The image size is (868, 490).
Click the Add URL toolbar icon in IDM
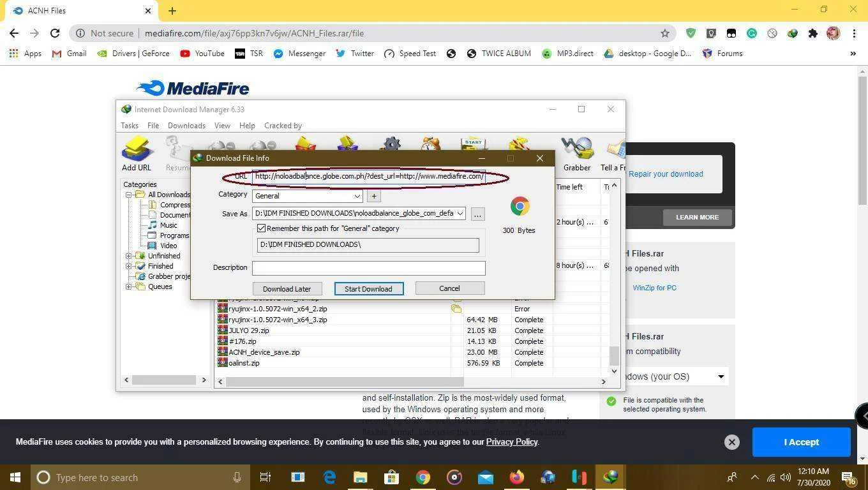[137, 154]
